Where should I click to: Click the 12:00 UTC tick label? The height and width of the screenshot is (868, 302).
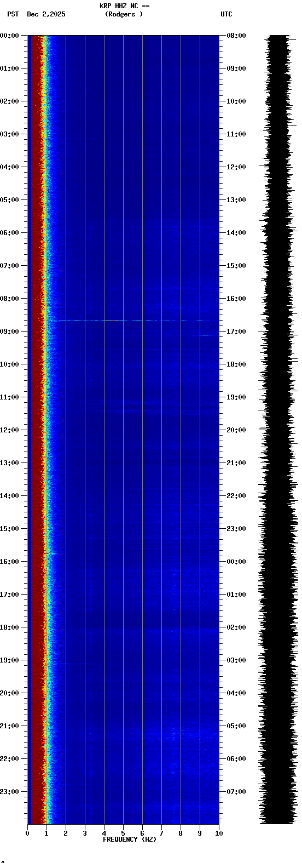[236, 167]
